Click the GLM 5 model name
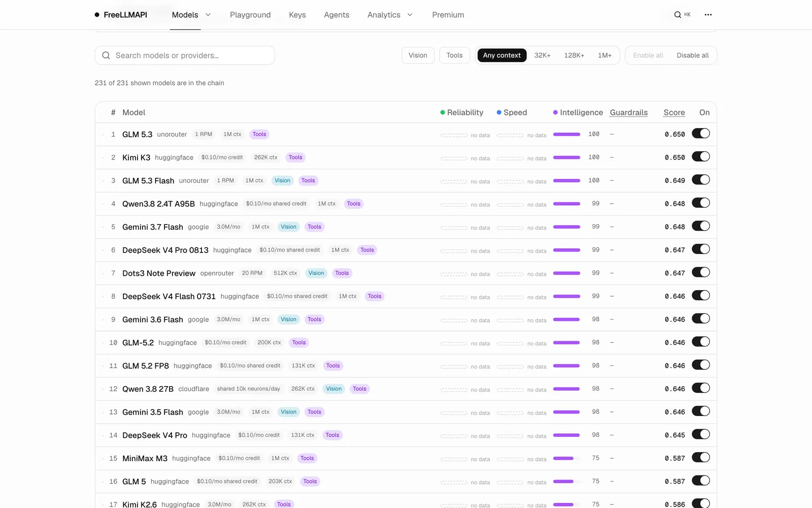Viewport: 812px width, 508px height. coord(134,482)
